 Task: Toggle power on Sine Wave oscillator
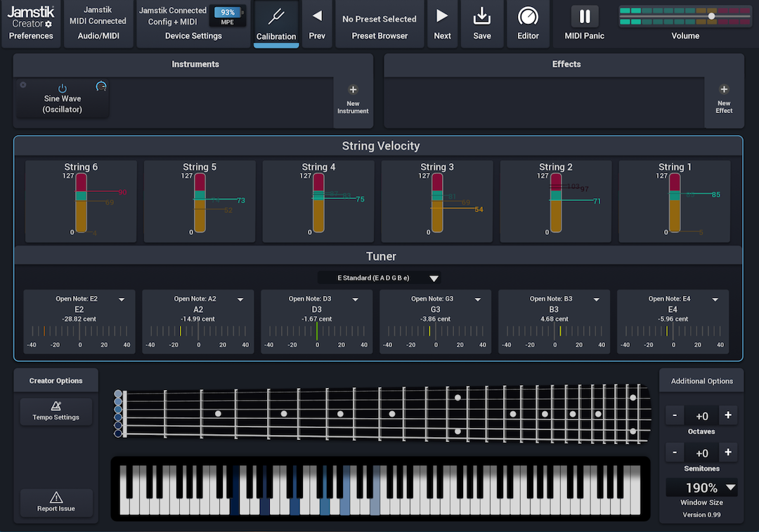pos(63,88)
